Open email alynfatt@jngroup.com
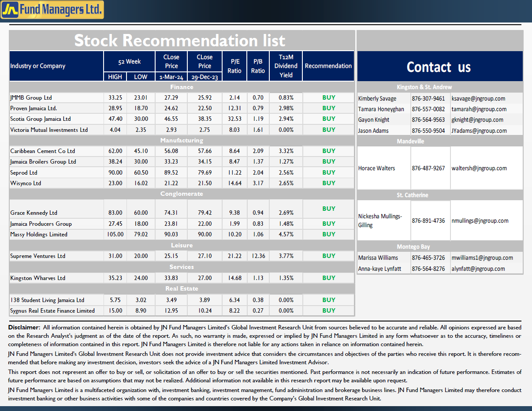This screenshot has height=411, width=532. [478, 269]
